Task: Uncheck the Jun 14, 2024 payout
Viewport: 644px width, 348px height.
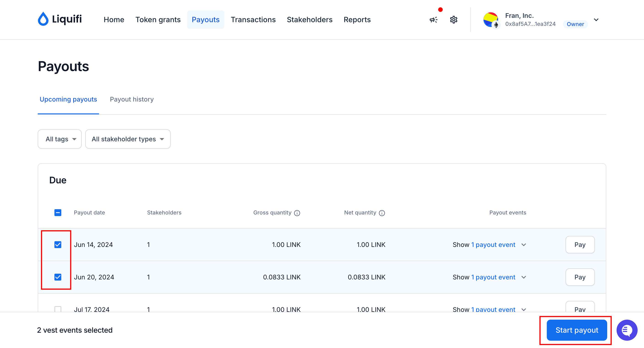Action: [x=58, y=244]
